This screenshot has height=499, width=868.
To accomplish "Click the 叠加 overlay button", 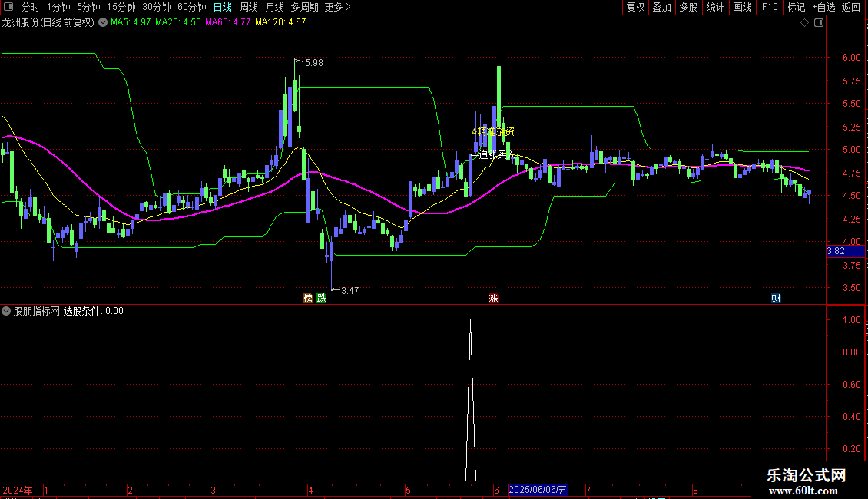I will click(x=661, y=7).
